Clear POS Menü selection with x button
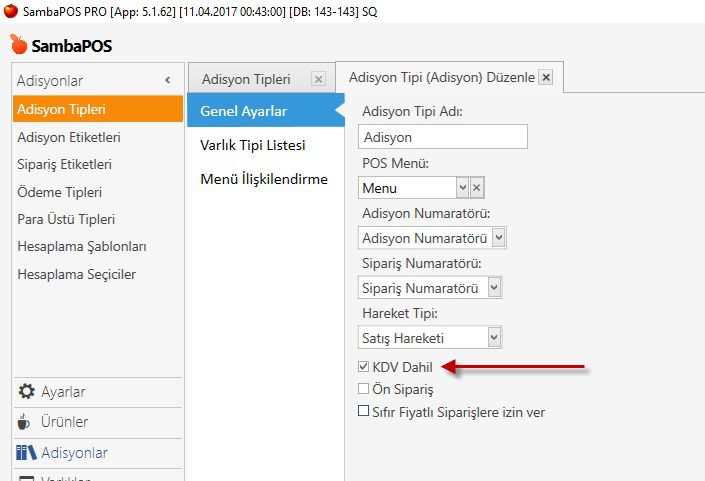The width and height of the screenshot is (705, 481). (477, 187)
